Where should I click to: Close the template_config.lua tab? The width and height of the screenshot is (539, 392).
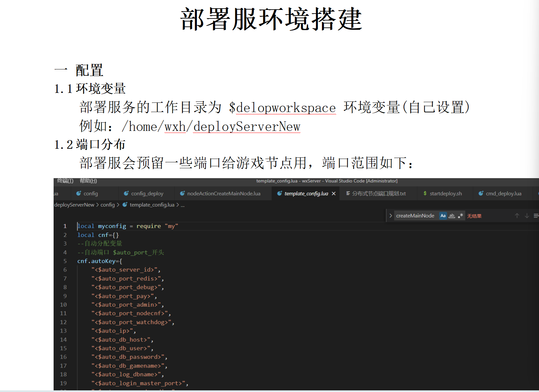click(334, 193)
